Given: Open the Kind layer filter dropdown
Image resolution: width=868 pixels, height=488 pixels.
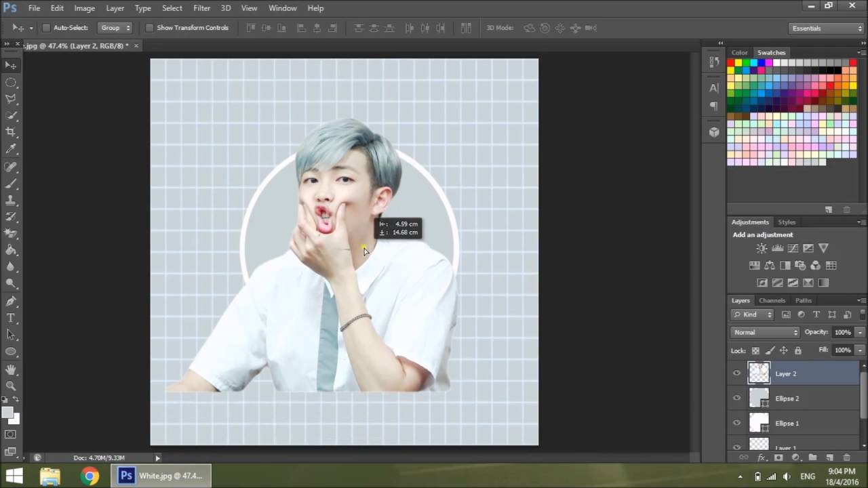Looking at the screenshot, I should (753, 314).
